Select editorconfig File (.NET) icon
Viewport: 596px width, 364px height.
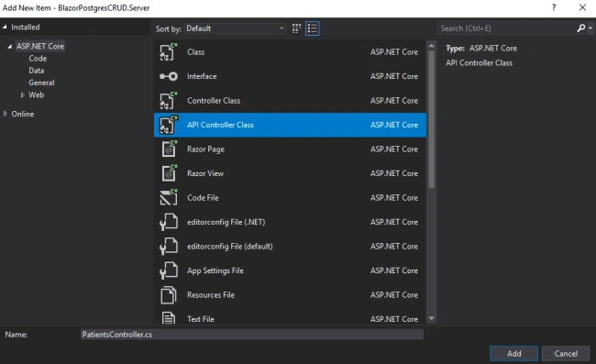(x=169, y=222)
